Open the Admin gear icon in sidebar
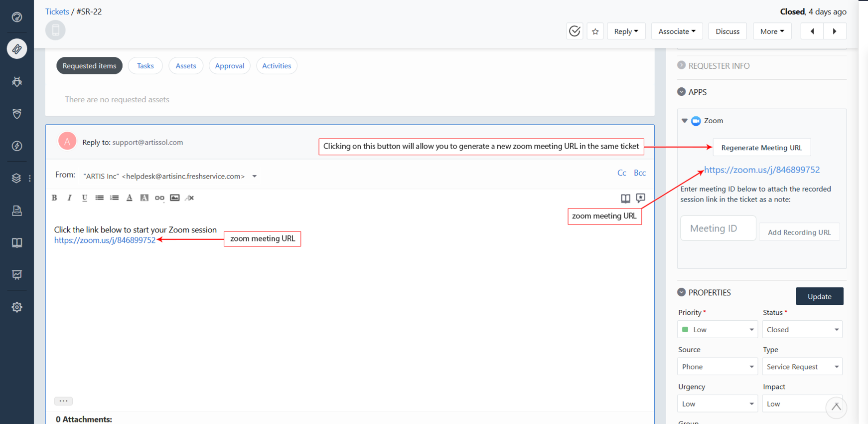868x424 pixels. (17, 307)
